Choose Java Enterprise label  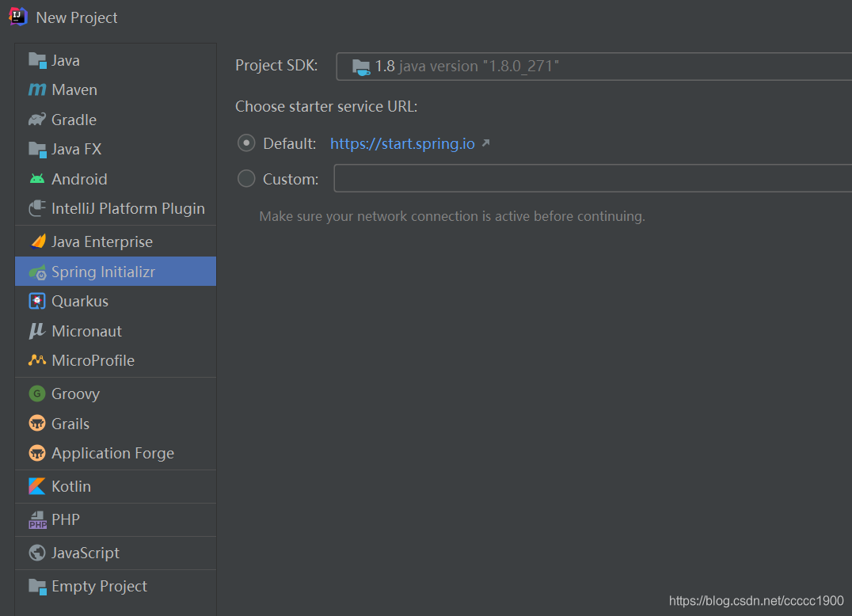pos(102,241)
